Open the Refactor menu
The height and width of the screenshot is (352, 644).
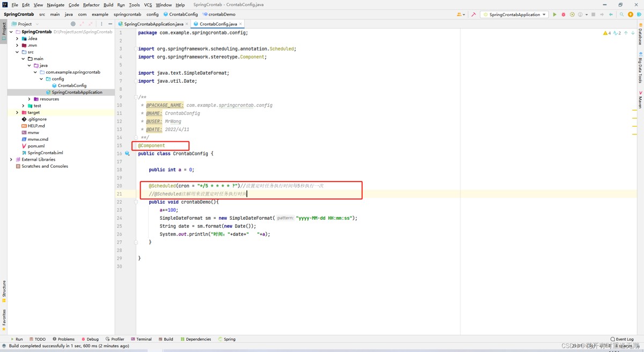pyautogui.click(x=91, y=5)
